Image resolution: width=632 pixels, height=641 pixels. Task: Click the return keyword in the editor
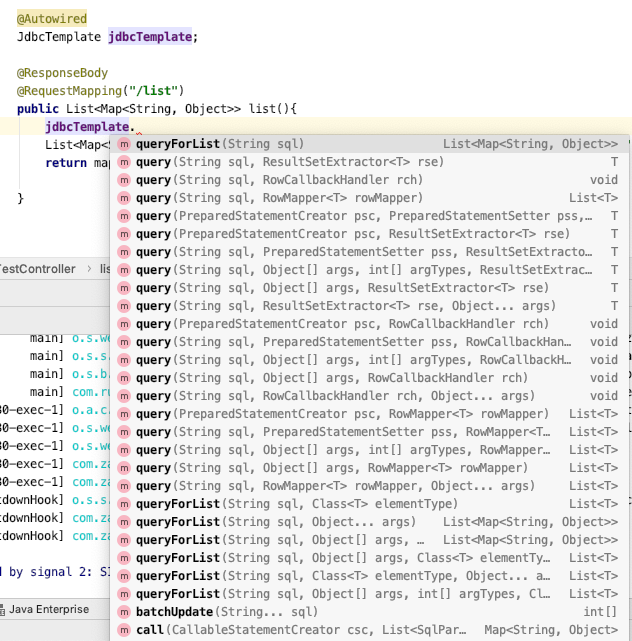66,162
